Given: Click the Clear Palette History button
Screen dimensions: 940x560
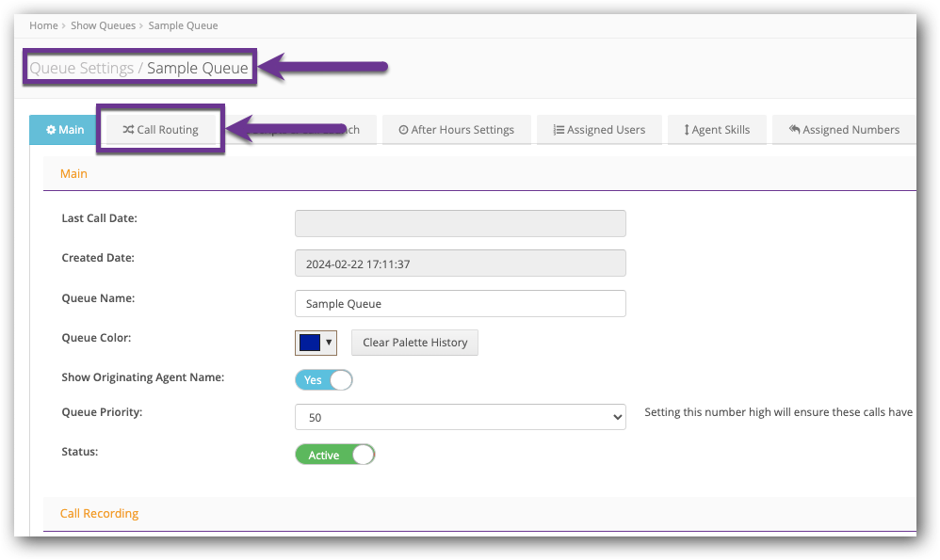Looking at the screenshot, I should (x=414, y=342).
